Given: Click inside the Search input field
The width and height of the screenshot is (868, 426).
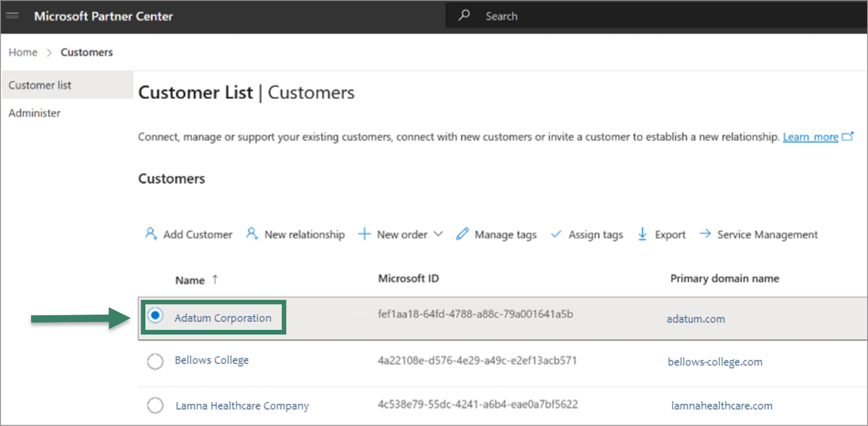Looking at the screenshot, I should point(651,16).
